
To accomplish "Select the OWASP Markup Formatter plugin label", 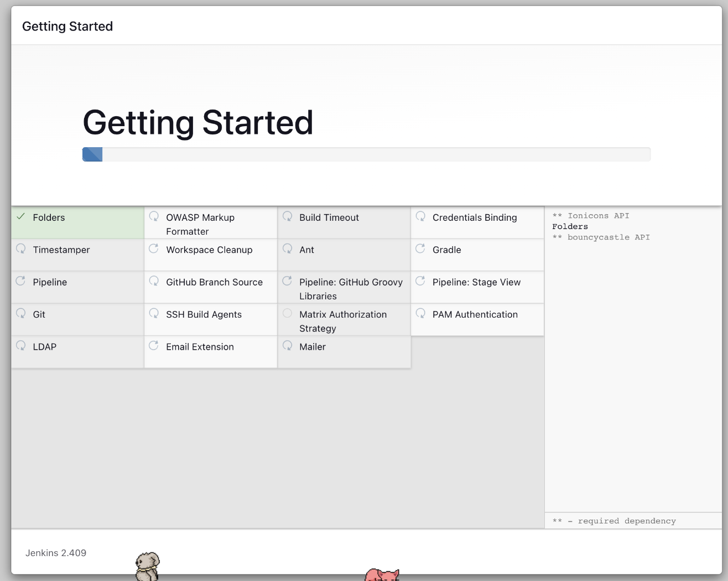I will [200, 225].
